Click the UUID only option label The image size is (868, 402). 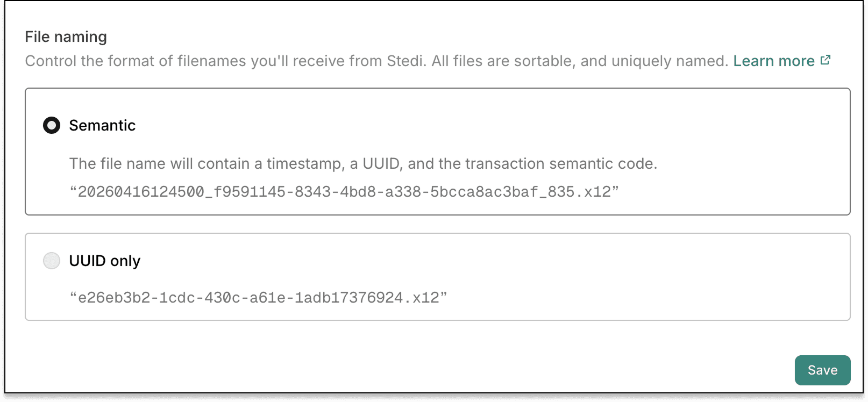(105, 261)
